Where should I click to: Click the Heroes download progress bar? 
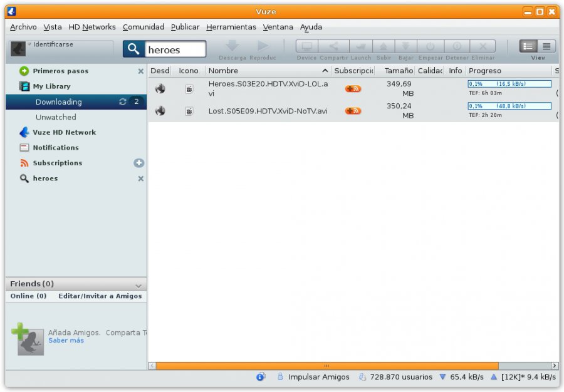[x=509, y=84]
